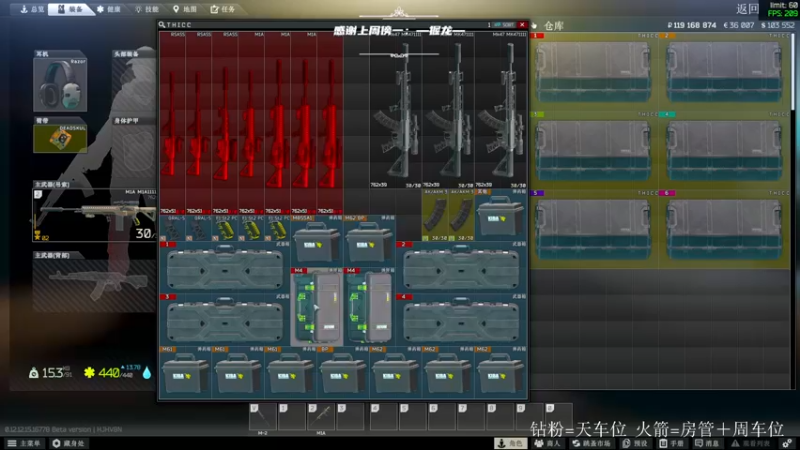Open the 技能 skills tab
The width and height of the screenshot is (800, 450).
[x=147, y=9]
